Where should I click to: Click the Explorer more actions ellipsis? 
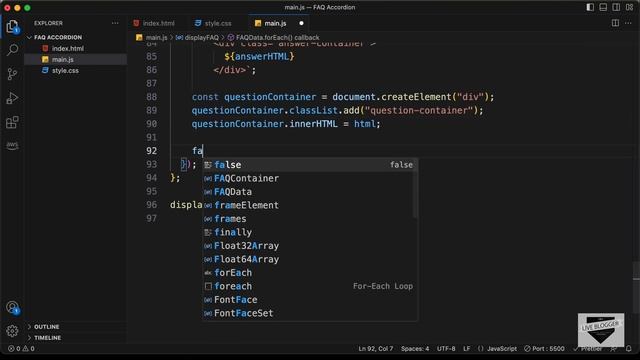click(115, 23)
